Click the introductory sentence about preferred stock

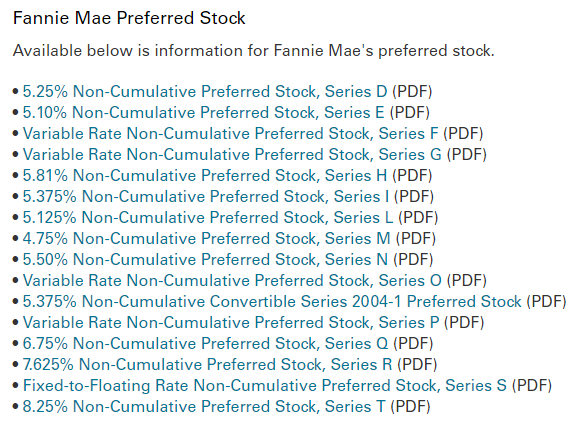coord(254,51)
